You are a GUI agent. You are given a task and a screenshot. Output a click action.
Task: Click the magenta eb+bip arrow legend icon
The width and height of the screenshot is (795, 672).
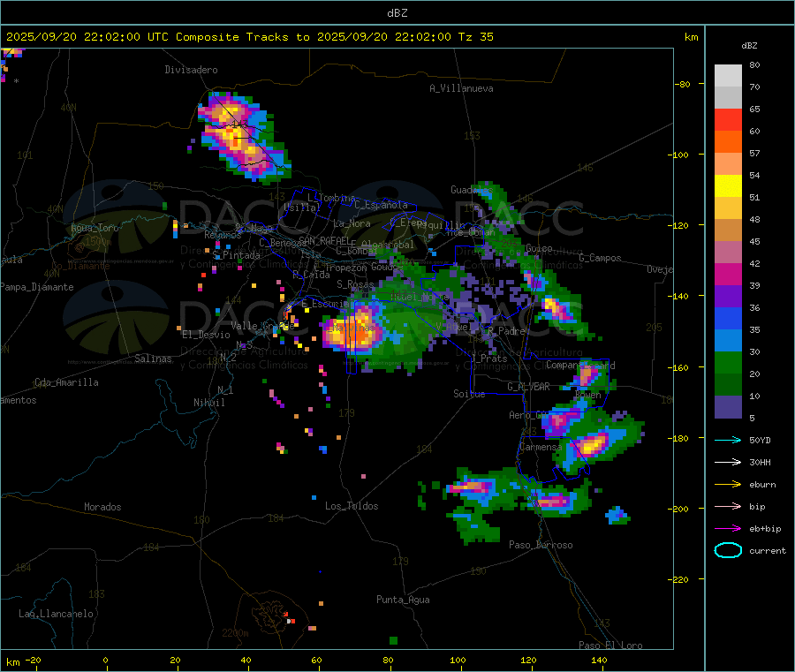click(728, 529)
